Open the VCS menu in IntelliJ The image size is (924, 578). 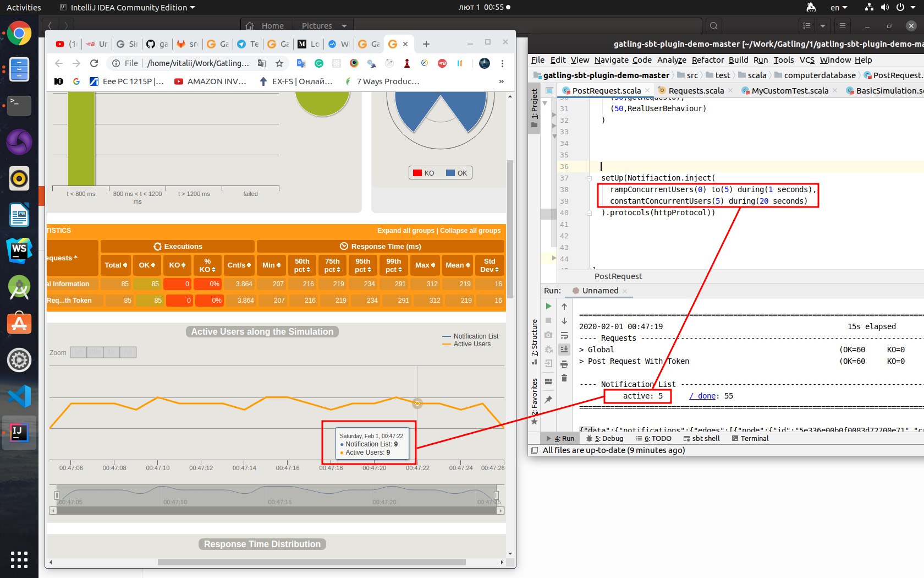(x=807, y=60)
